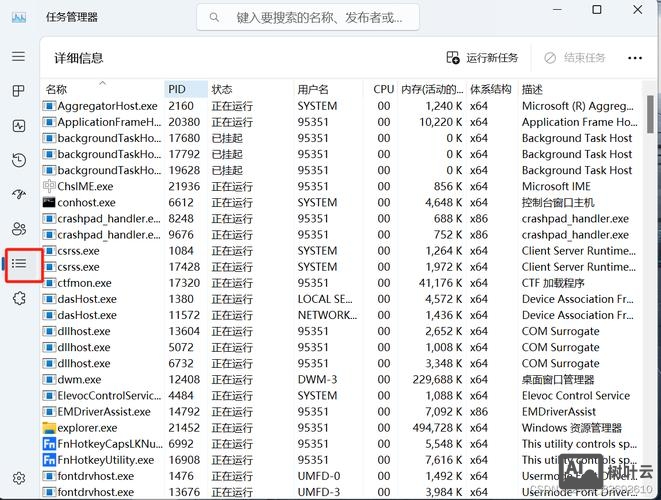Click the 运行新任务 icon

[453, 57]
